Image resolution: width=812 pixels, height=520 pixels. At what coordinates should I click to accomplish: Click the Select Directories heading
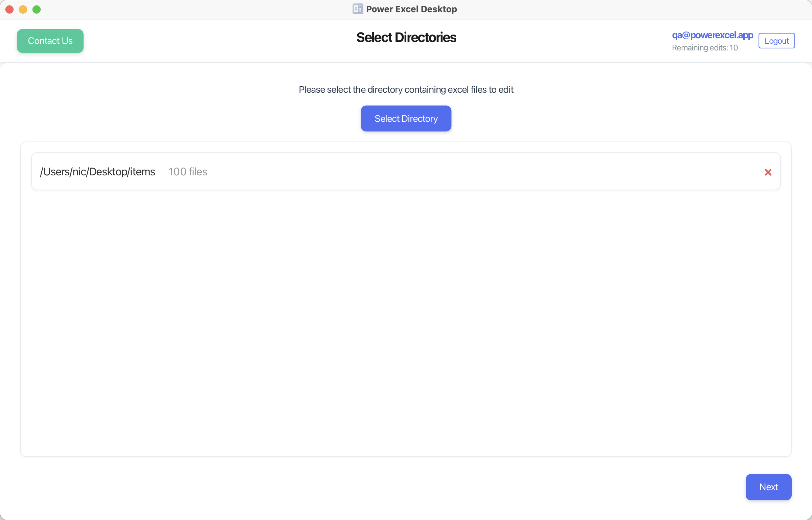click(406, 37)
